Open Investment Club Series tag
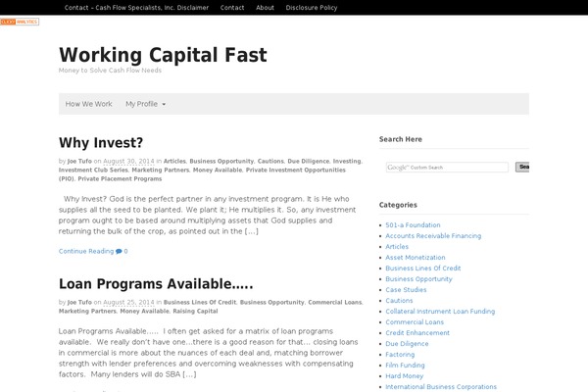The image size is (588, 392). pyautogui.click(x=93, y=170)
